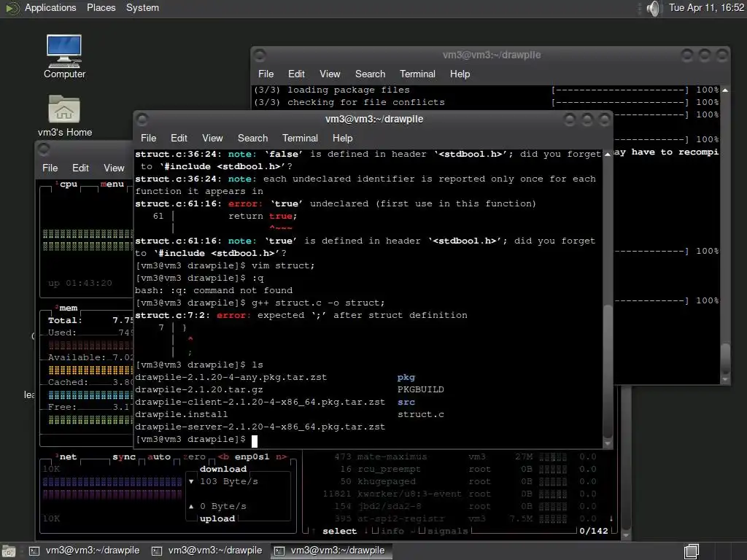Click front terminal scrollbar down arrow

pyautogui.click(x=608, y=443)
